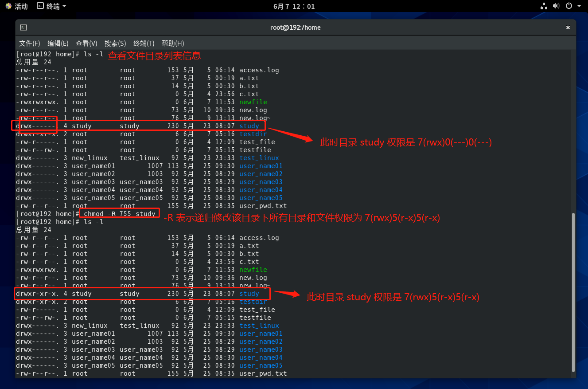Expand the system menu arrow at top right

click(579, 6)
